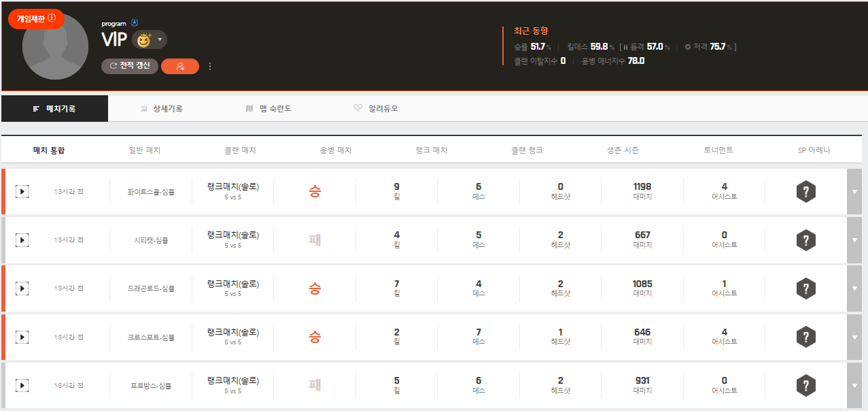This screenshot has width=868, height=411.
Task: Click the shield badge next to program
Action: [134, 23]
